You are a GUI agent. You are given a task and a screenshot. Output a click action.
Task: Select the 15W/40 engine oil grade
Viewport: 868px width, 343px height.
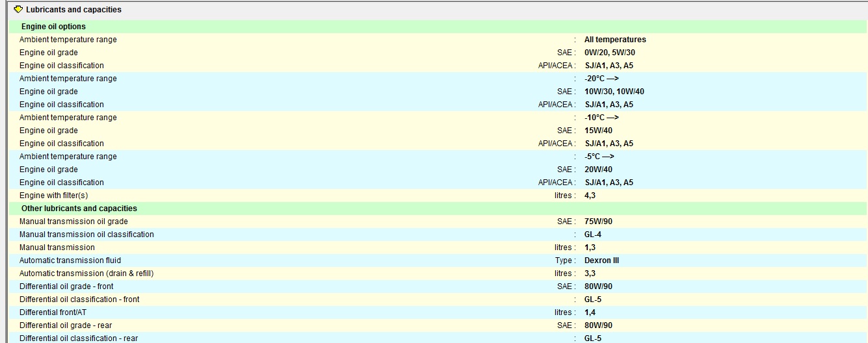point(598,131)
